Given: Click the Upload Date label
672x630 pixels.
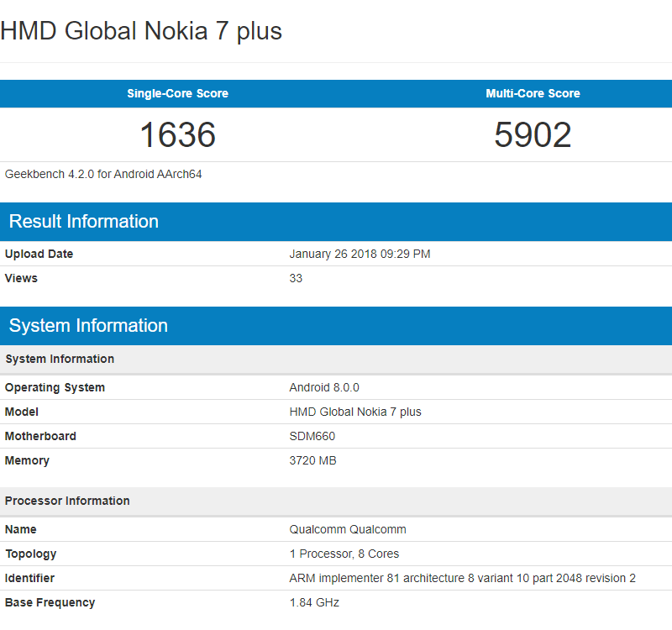Looking at the screenshot, I should 39,254.
